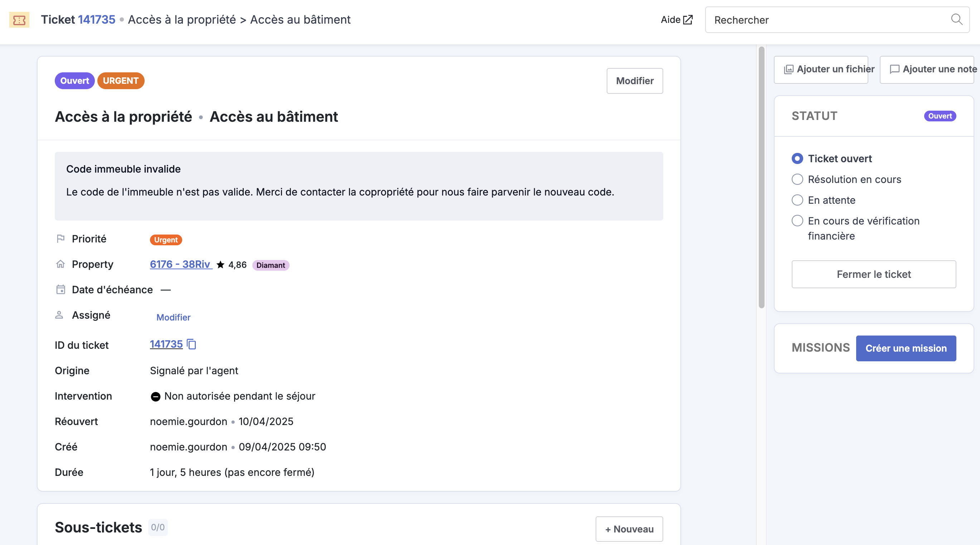Click the 0/0 sous-tickets counter

pyautogui.click(x=158, y=527)
